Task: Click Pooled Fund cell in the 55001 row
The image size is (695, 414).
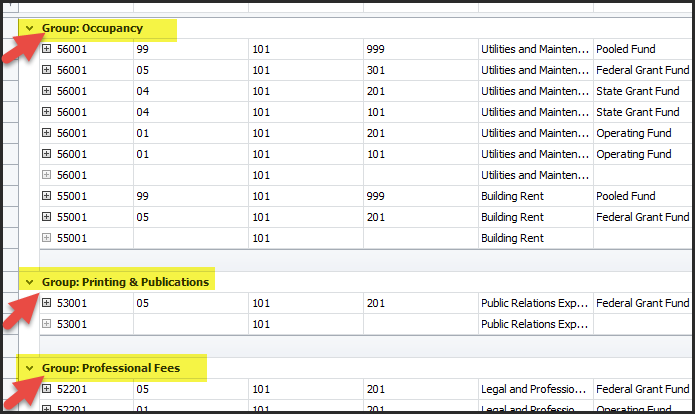Action: (x=625, y=196)
